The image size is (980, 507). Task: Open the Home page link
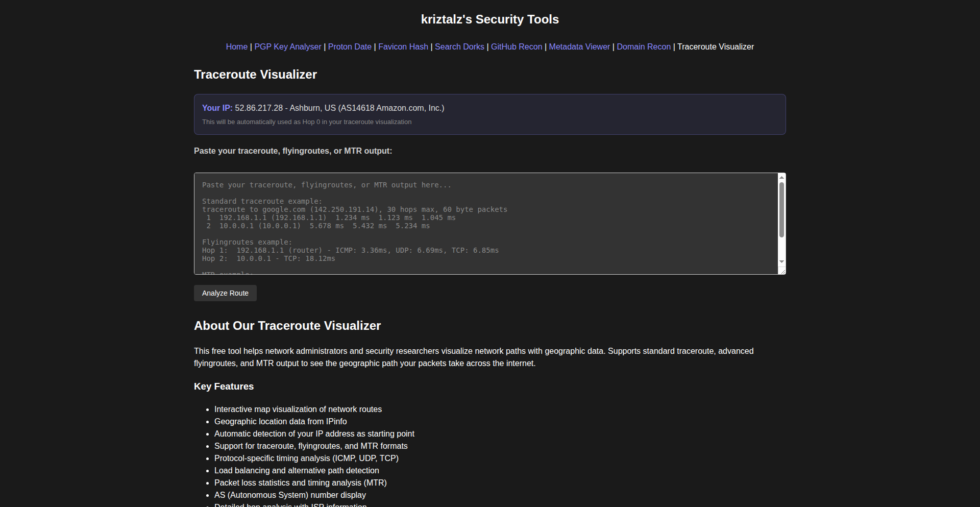click(236, 46)
